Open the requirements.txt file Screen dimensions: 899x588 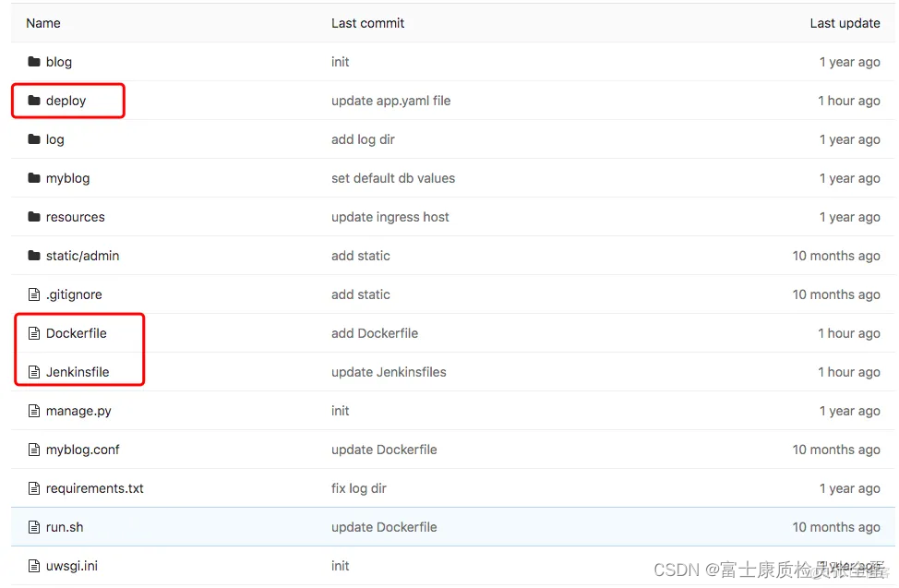93,488
